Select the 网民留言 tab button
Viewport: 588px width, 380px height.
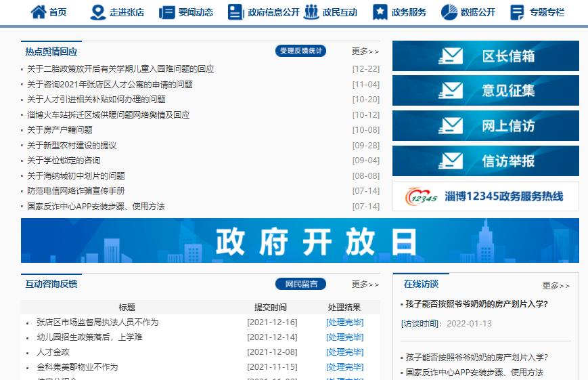(x=300, y=284)
